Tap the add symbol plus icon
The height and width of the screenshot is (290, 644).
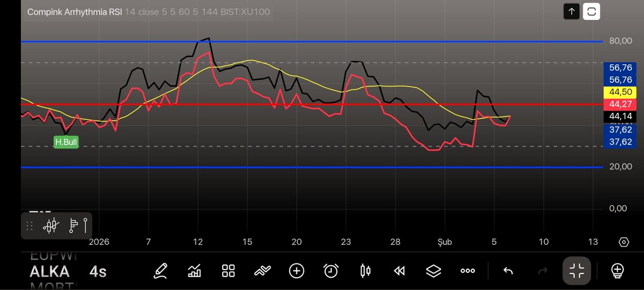[297, 271]
